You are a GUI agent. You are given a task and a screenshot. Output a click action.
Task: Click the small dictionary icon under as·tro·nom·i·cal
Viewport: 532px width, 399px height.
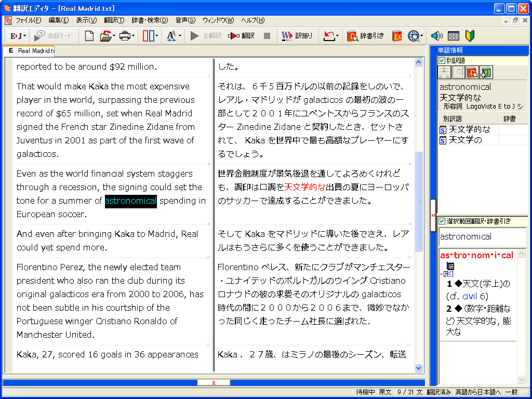(450, 266)
